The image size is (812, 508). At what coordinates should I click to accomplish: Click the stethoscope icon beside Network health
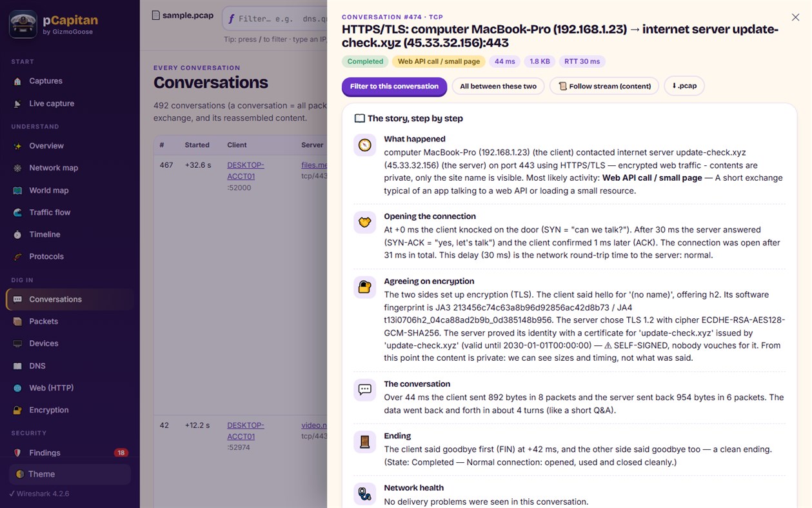click(x=365, y=494)
